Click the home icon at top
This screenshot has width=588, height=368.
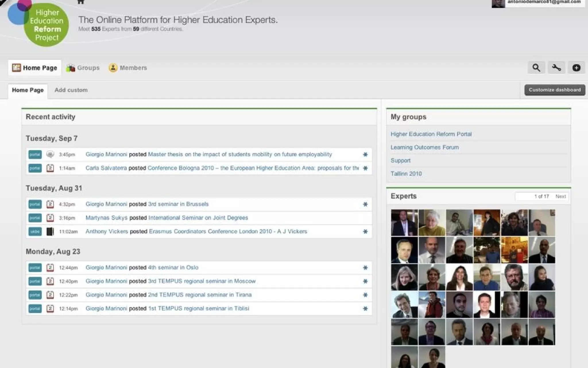click(81, 2)
